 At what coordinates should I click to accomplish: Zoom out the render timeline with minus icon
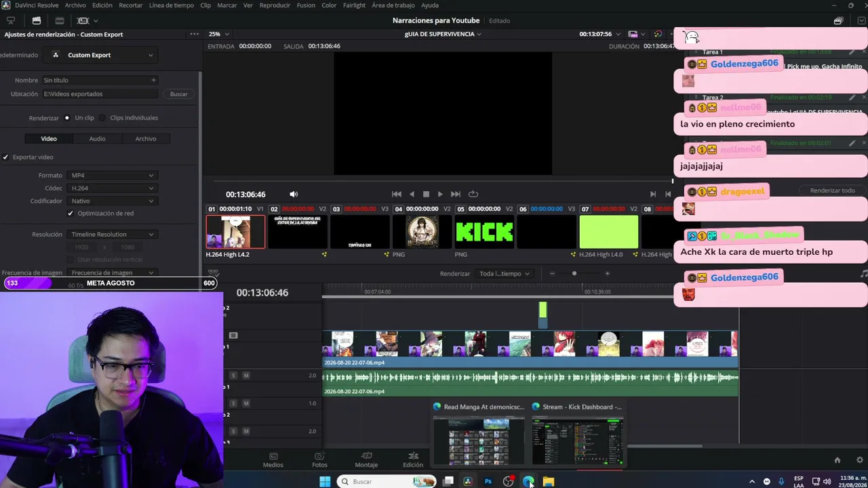(552, 274)
